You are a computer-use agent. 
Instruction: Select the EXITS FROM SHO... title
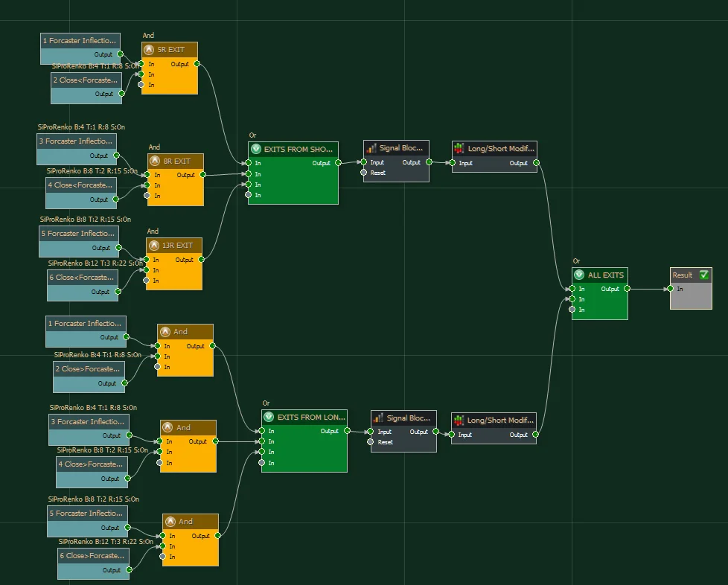298,149
